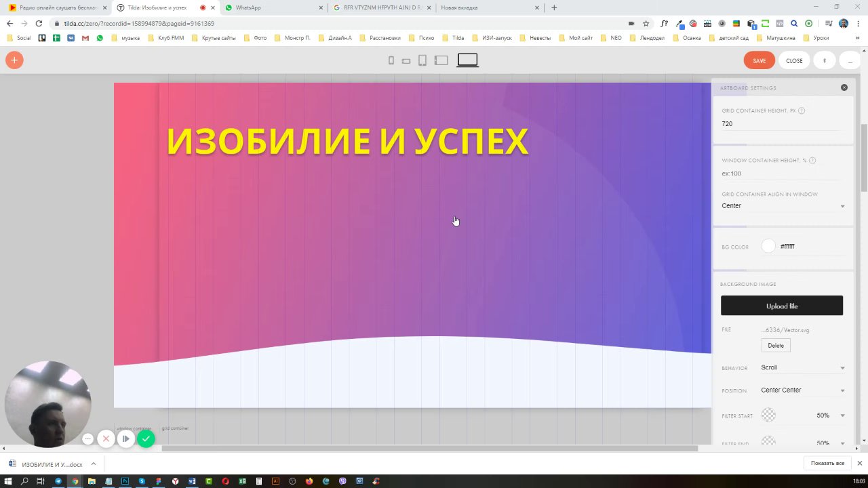Open Word from the taskbar
This screenshot has width=868, height=488.
pos(192,481)
